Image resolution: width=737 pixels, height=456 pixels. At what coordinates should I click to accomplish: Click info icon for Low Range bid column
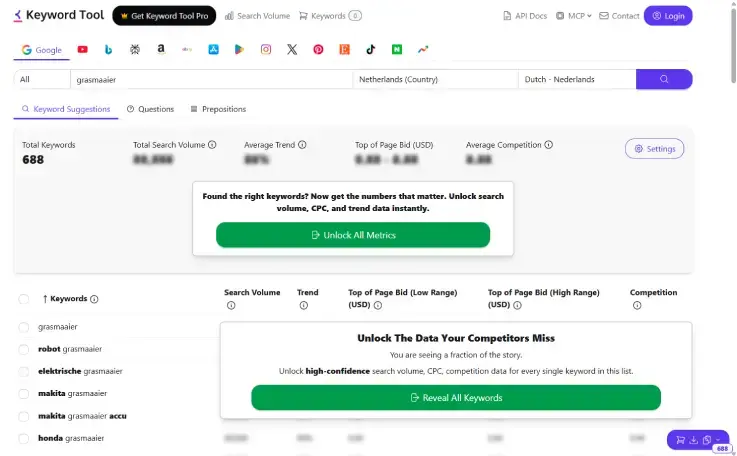[x=378, y=306]
